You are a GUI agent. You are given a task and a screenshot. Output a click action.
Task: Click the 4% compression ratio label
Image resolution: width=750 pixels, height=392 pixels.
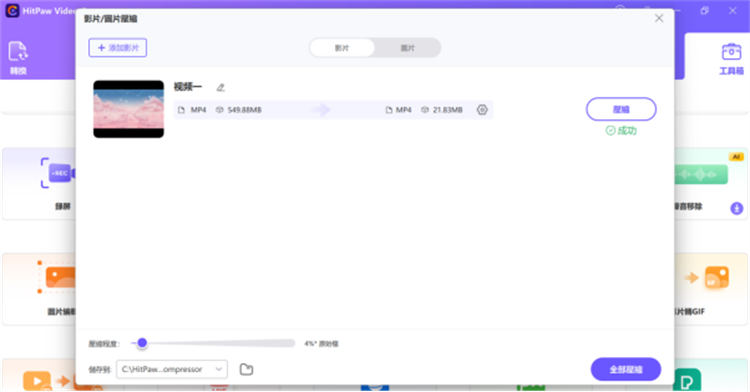point(321,343)
